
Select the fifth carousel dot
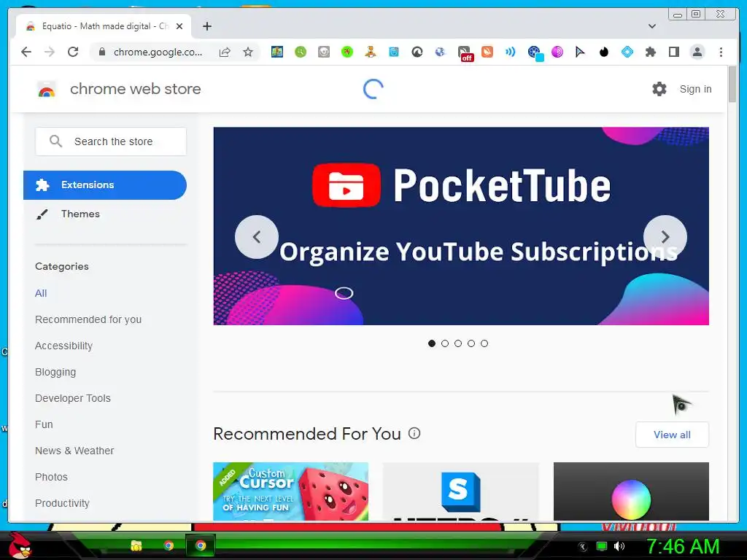[484, 343]
